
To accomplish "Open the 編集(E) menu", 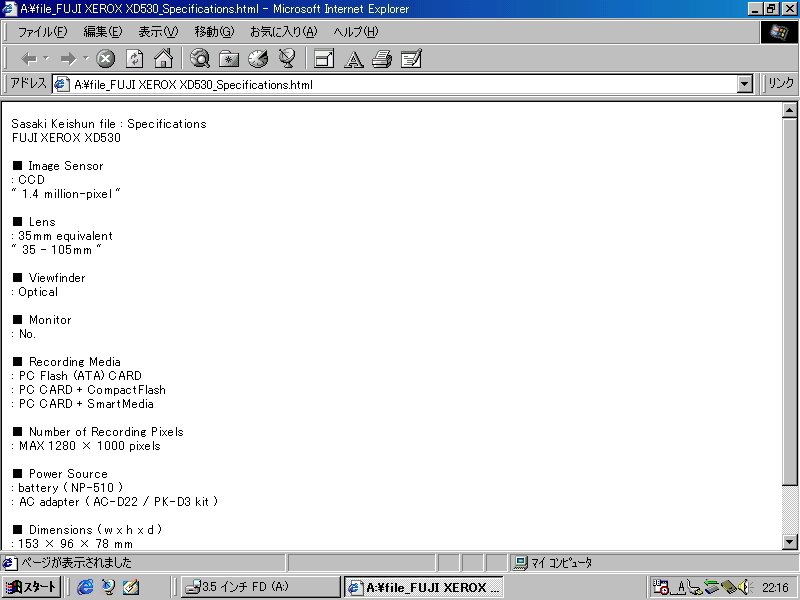I will (103, 32).
